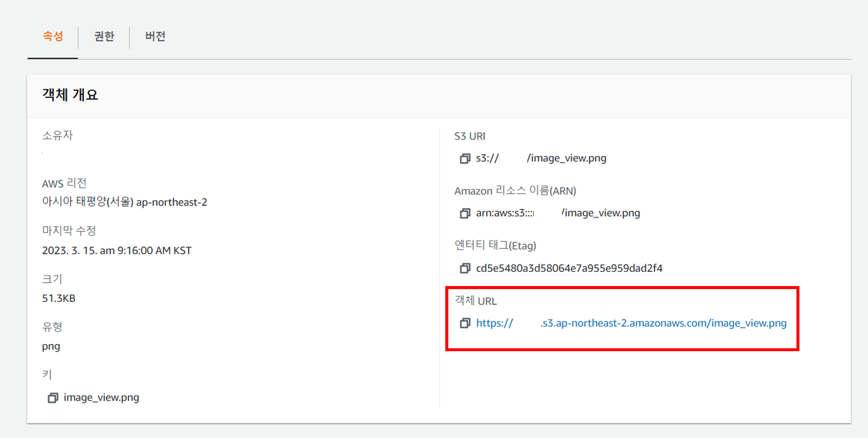Viewport: 868px width, 438px height.
Task: Copy the image_view.png key using its copy icon
Action: [x=52, y=397]
